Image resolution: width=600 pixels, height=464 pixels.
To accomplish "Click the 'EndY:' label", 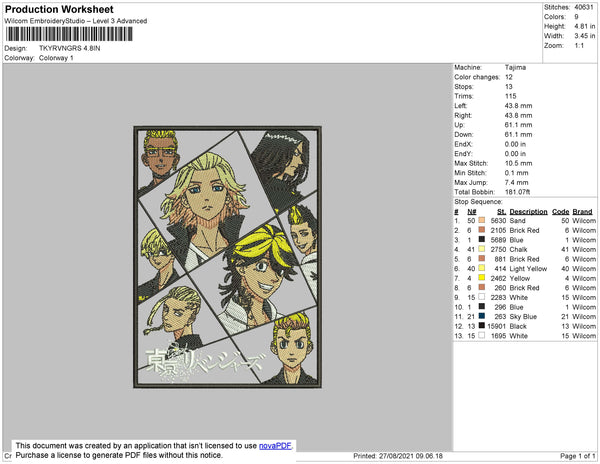I will coord(463,154).
